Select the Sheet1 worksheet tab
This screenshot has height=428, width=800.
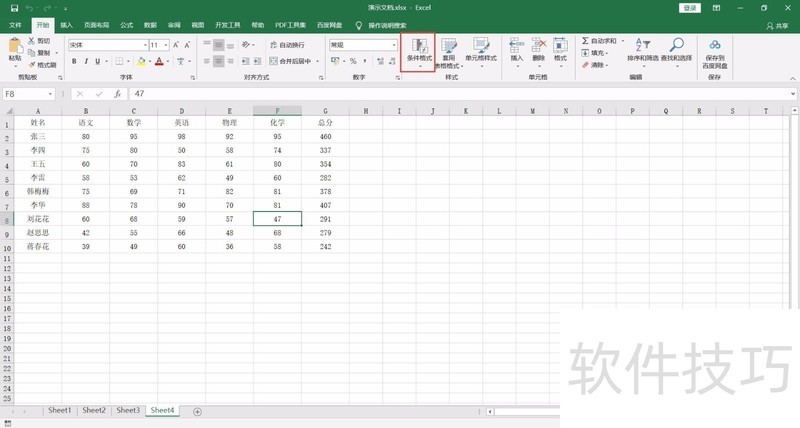pos(60,410)
